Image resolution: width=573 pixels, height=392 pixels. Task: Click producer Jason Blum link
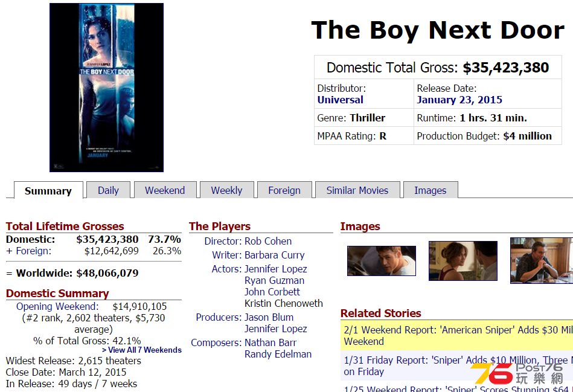(269, 317)
